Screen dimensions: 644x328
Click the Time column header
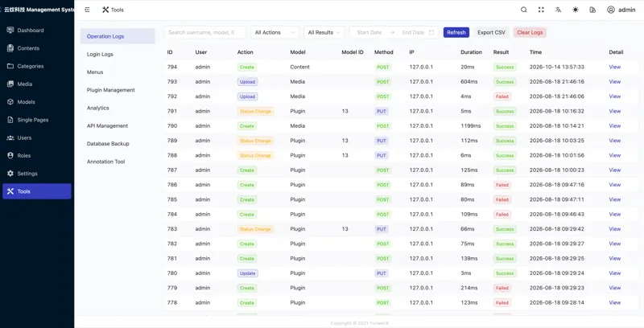tap(535, 52)
